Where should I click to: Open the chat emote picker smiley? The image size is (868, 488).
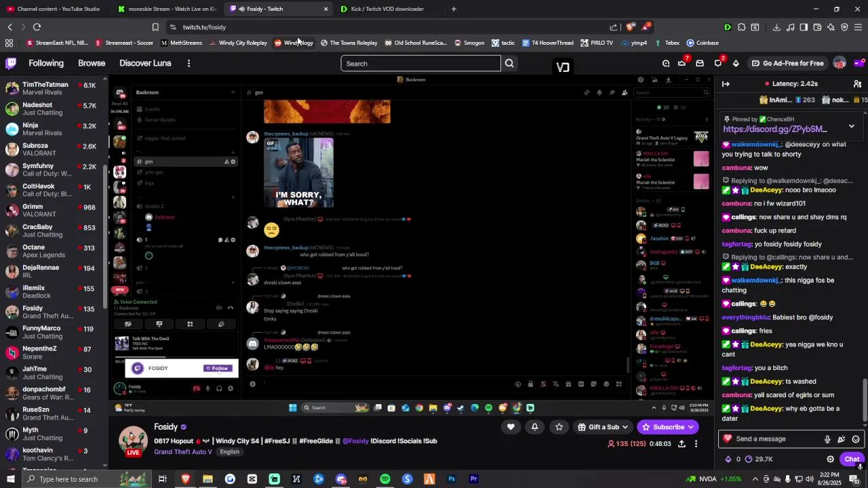click(x=856, y=439)
